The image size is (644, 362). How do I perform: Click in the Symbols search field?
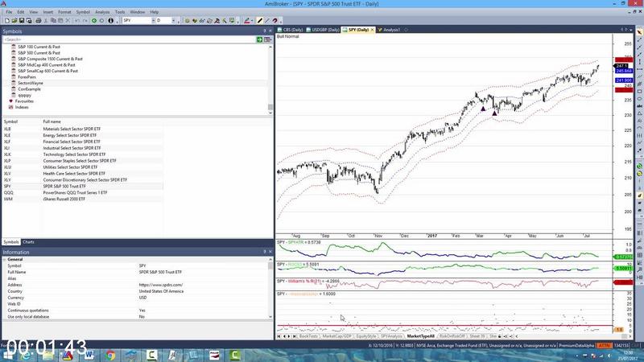point(130,39)
